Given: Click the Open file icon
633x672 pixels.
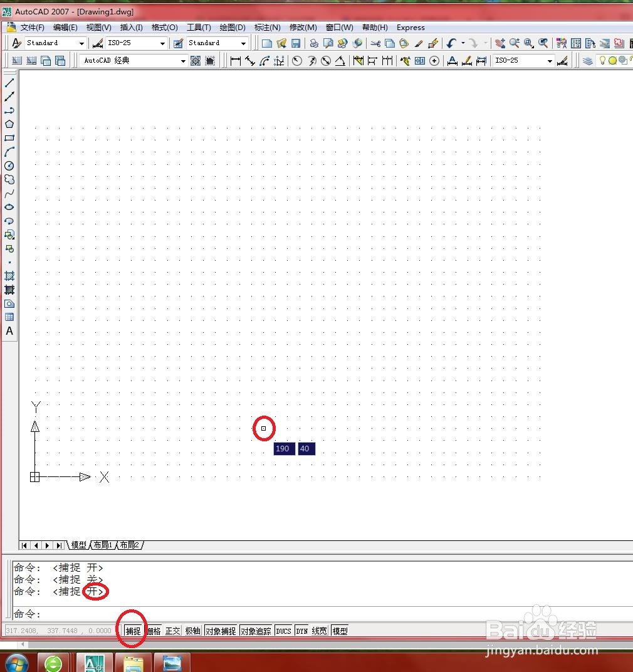Looking at the screenshot, I should (x=281, y=43).
